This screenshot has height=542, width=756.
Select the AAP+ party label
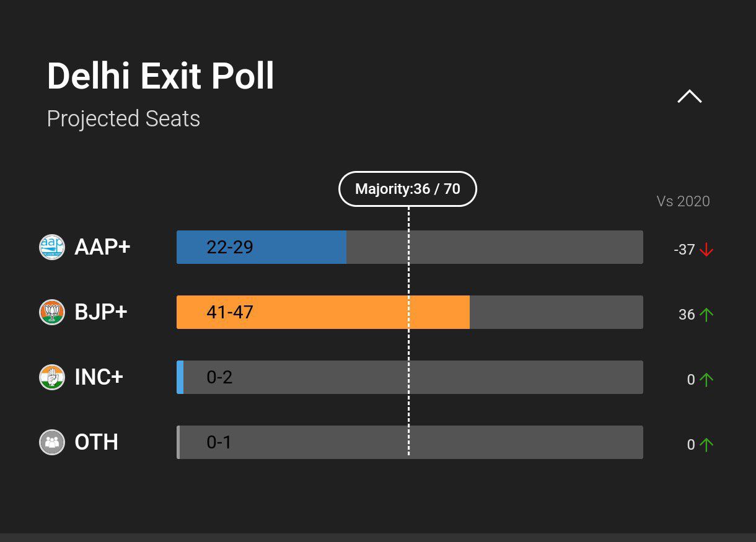tap(102, 247)
